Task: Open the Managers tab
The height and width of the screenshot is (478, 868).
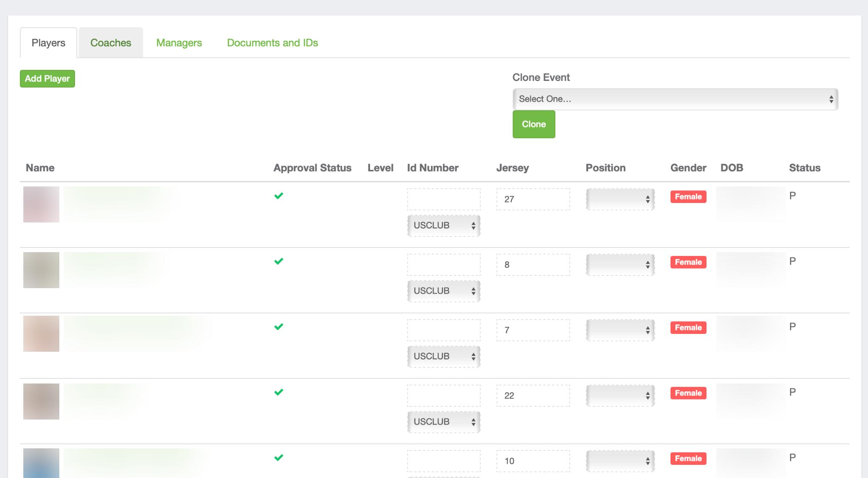Action: [179, 43]
